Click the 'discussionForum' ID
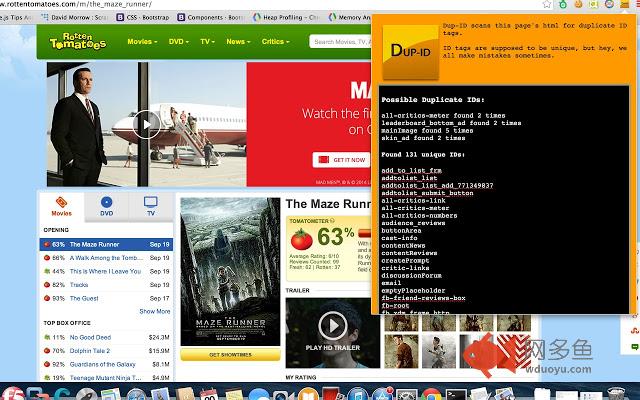The height and width of the screenshot is (400, 640). click(x=411, y=276)
